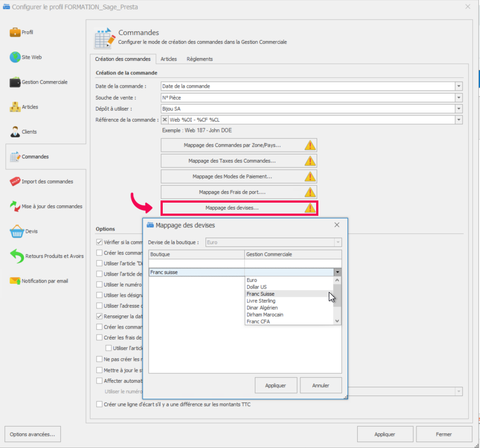The width and height of the screenshot is (480, 448).
Task: Switch to the Articles tab
Action: click(x=168, y=59)
